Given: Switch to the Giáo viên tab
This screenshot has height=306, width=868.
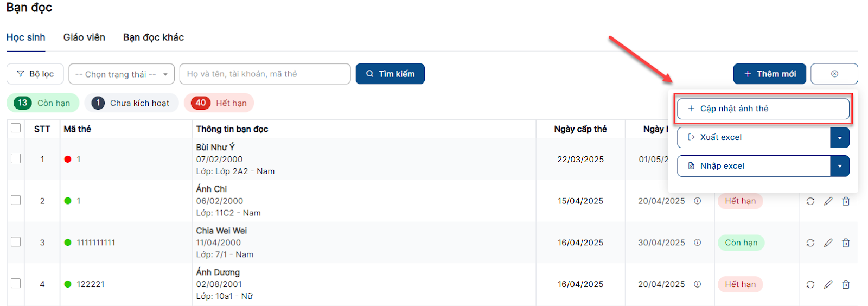Looking at the screenshot, I should pos(84,37).
